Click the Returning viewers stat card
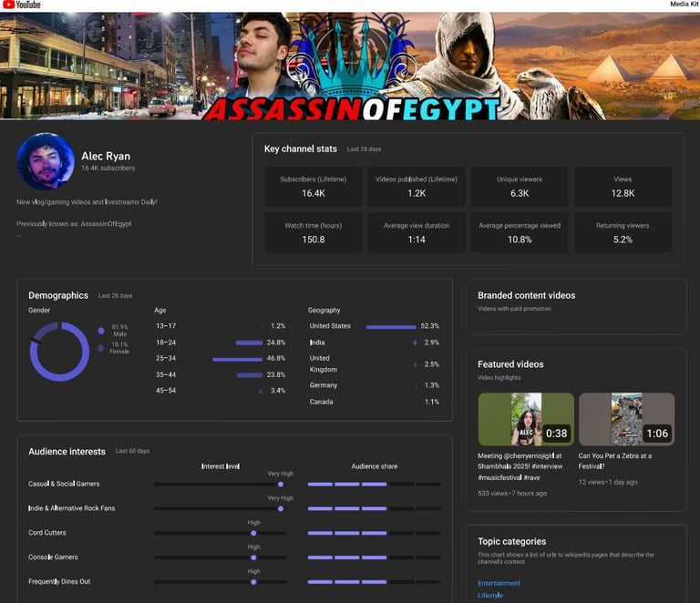The image size is (700, 603). (623, 232)
